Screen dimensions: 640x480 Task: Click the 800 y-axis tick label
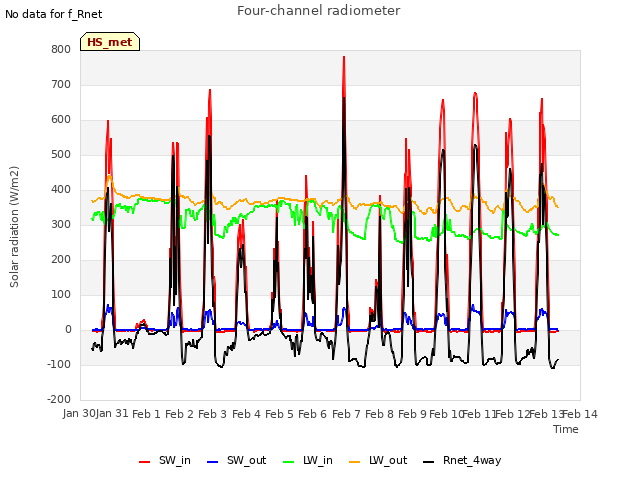[61, 49]
